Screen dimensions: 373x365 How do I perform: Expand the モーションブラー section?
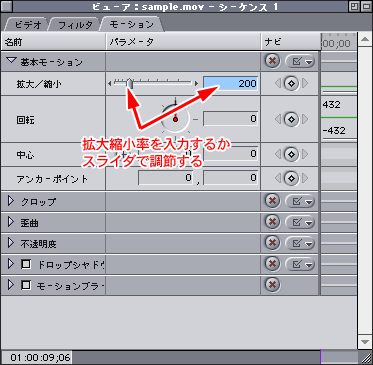tap(11, 285)
